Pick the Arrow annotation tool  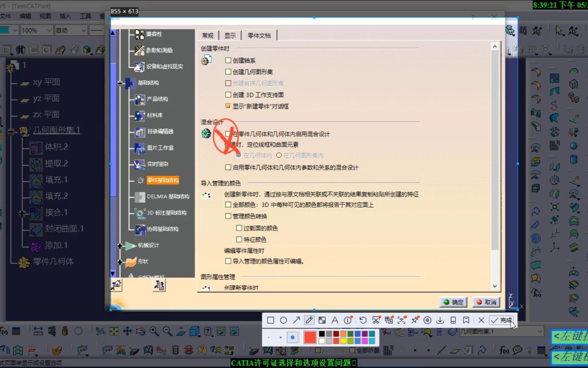(x=296, y=320)
